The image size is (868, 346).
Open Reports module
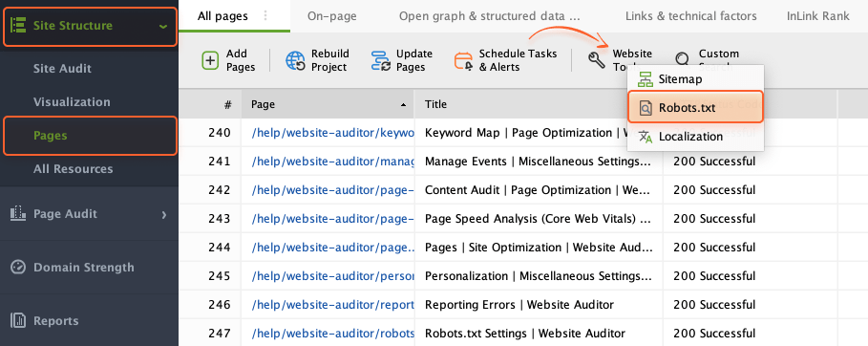[x=56, y=320]
